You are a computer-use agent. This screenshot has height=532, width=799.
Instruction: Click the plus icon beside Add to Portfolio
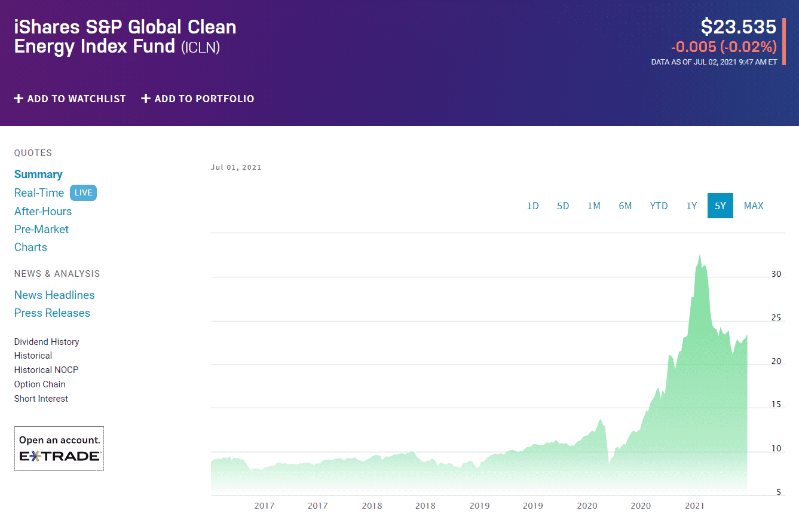[146, 99]
